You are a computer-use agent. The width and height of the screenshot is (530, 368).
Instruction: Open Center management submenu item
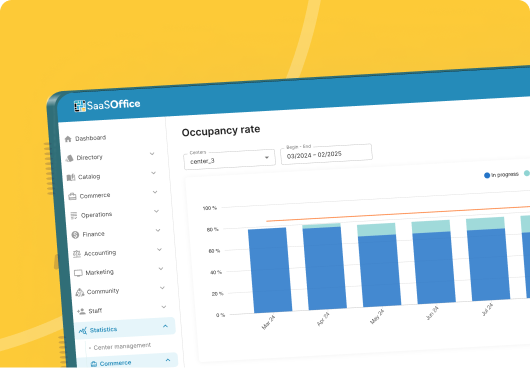[122, 346]
